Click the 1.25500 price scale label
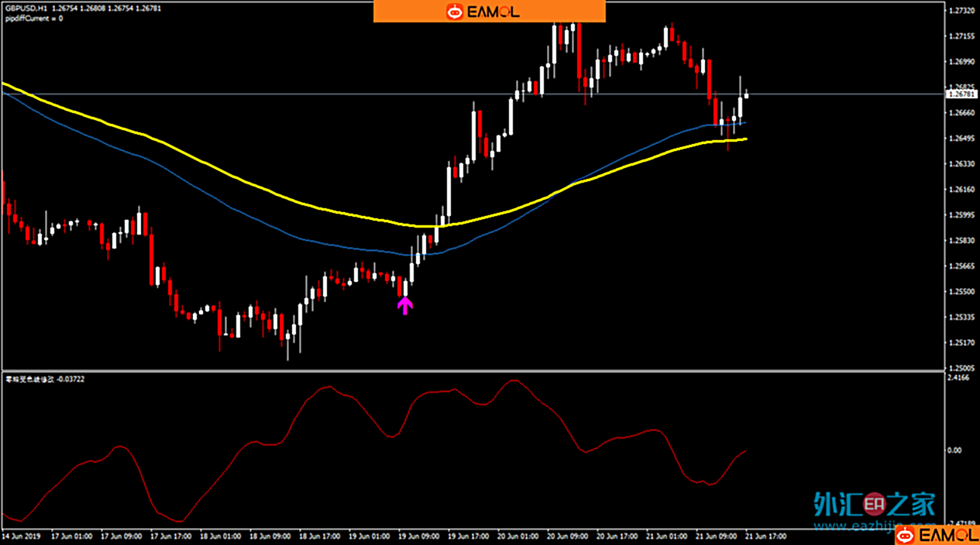 [961, 292]
